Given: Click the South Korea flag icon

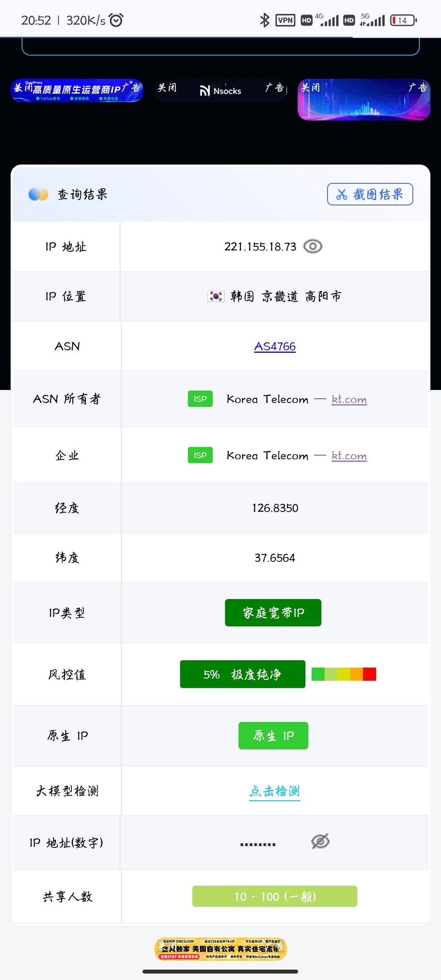Looking at the screenshot, I should (216, 296).
